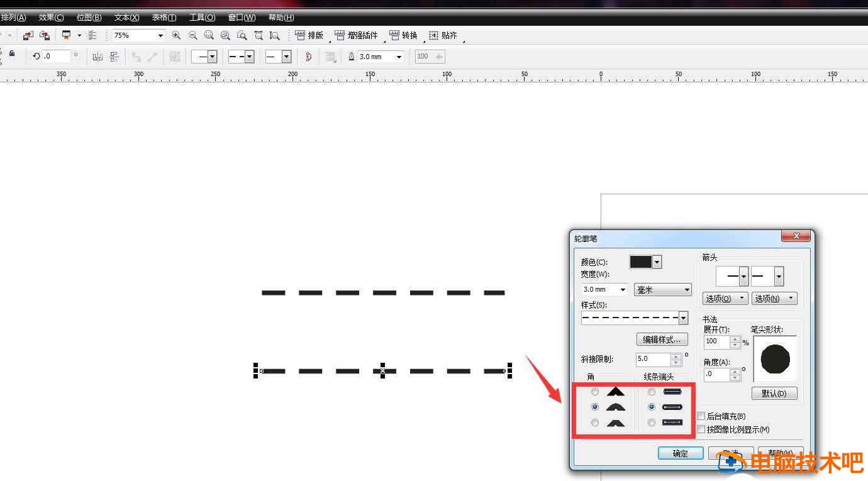Image resolution: width=868 pixels, height=481 pixels.
Task: Click the zoom out magnifier icon
Action: point(193,36)
